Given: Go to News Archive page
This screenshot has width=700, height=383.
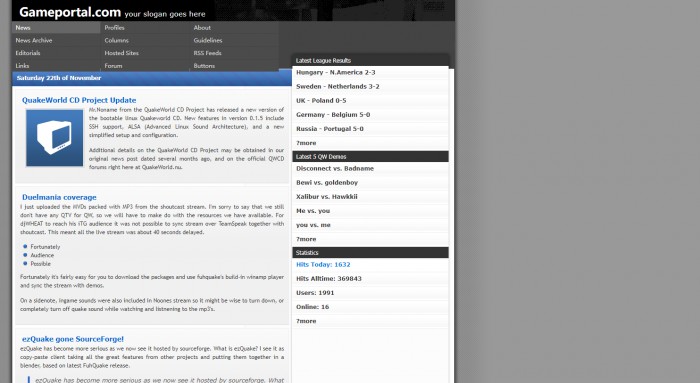Looking at the screenshot, I should [34, 40].
